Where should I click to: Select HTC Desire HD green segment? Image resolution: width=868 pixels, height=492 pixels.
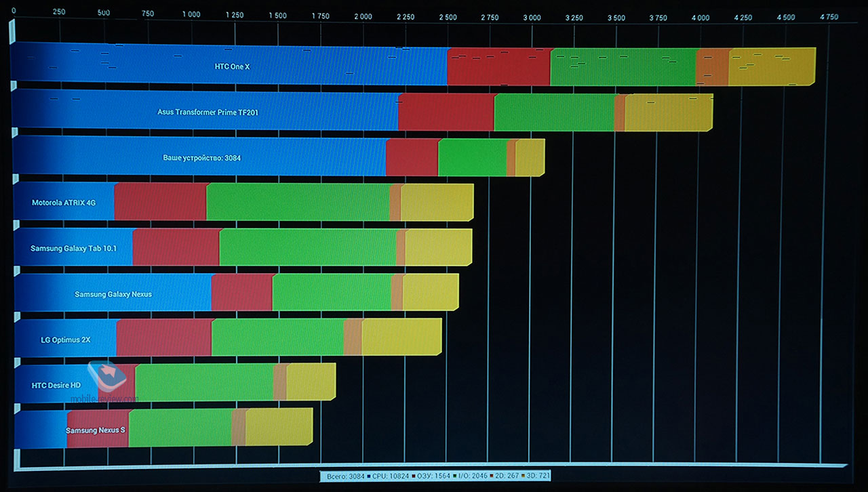pyautogui.click(x=204, y=383)
